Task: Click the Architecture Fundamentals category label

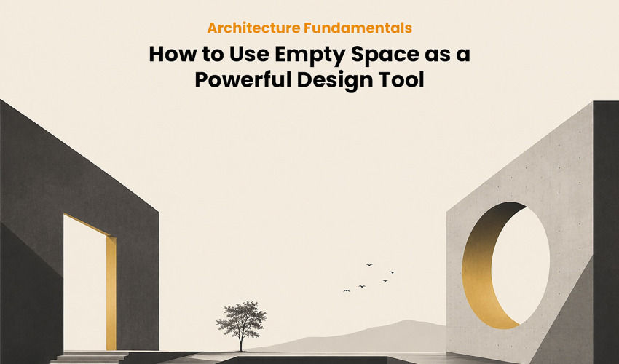Action: (x=309, y=28)
